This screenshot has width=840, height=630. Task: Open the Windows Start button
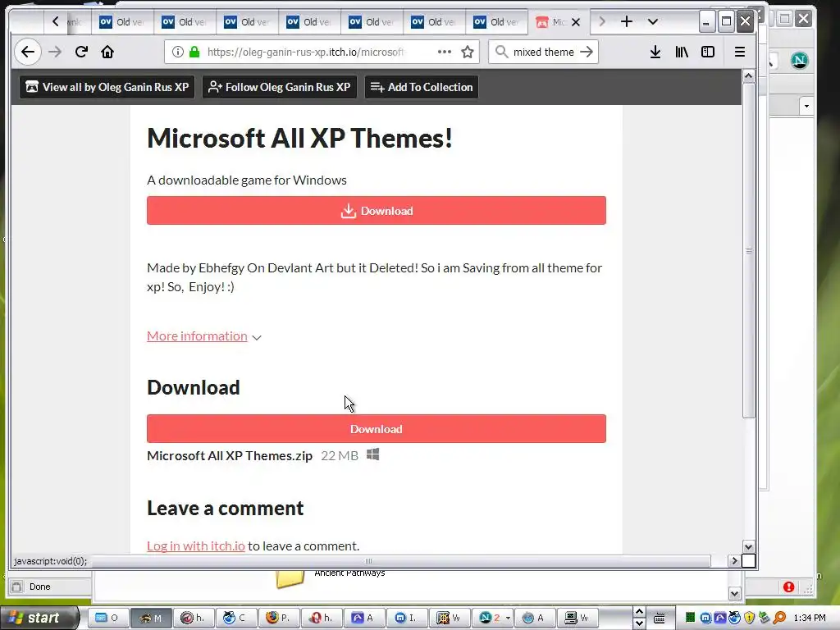(x=39, y=618)
